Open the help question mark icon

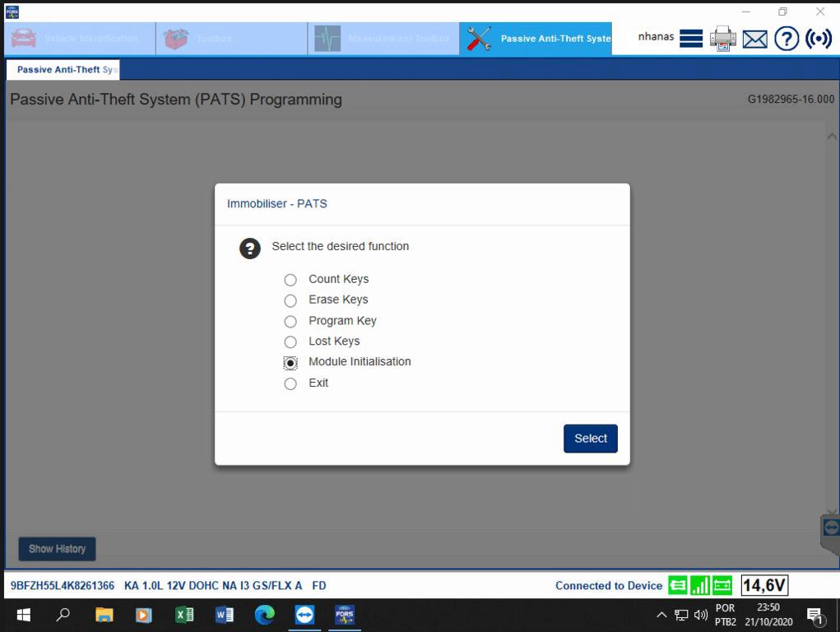(x=787, y=39)
